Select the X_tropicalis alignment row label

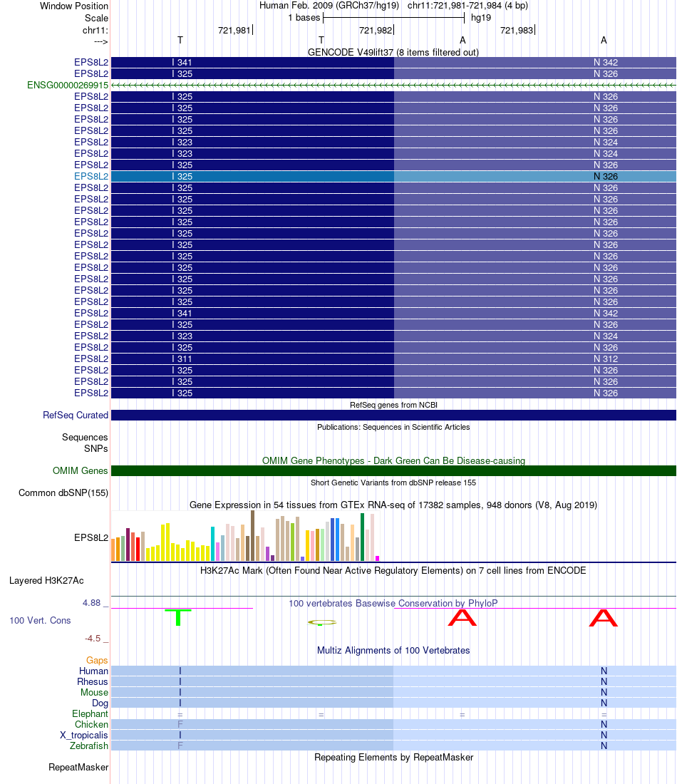tap(84, 735)
